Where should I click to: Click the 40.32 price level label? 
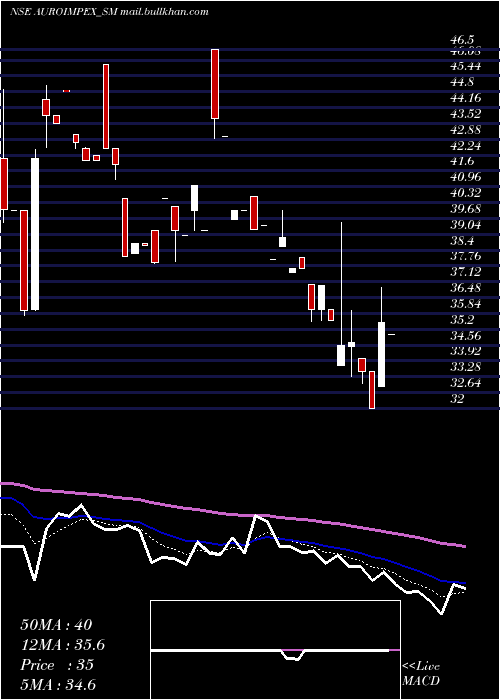click(466, 193)
